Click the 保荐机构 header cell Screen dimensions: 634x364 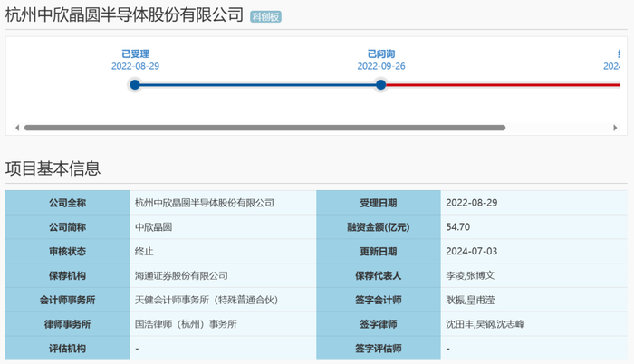[x=68, y=275]
